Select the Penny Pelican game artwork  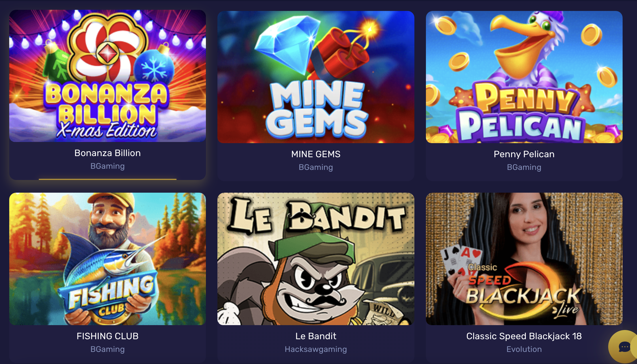click(x=524, y=77)
